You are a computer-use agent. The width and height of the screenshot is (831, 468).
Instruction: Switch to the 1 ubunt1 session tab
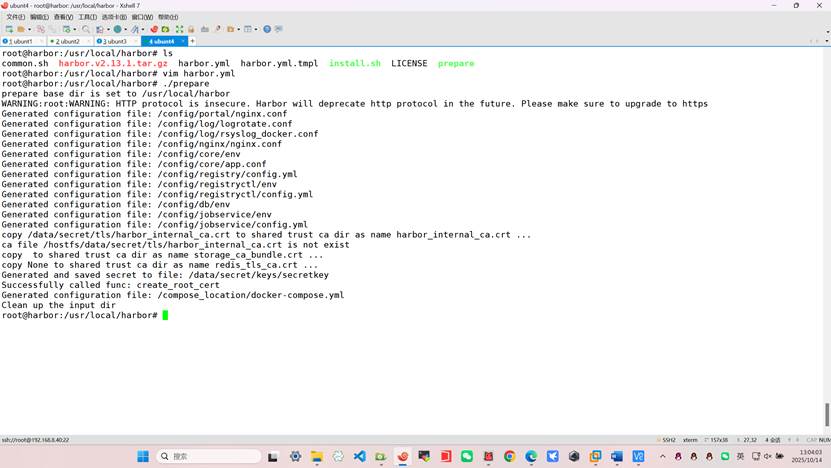tap(23, 41)
